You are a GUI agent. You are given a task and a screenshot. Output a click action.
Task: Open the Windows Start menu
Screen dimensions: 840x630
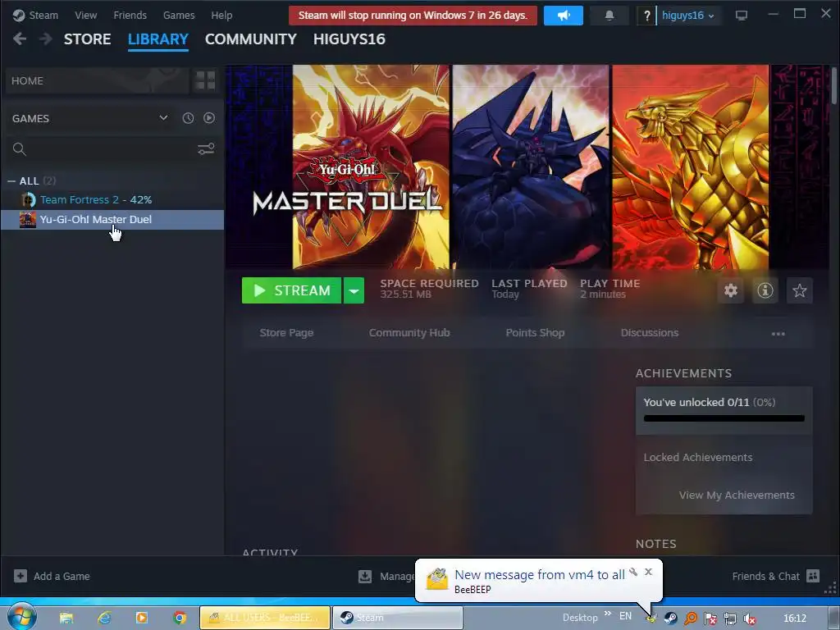point(21,617)
